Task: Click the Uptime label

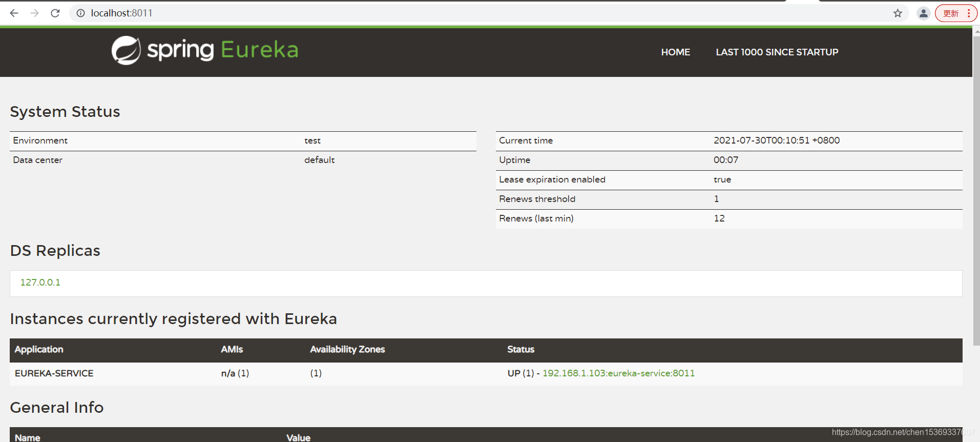Action: tap(514, 160)
